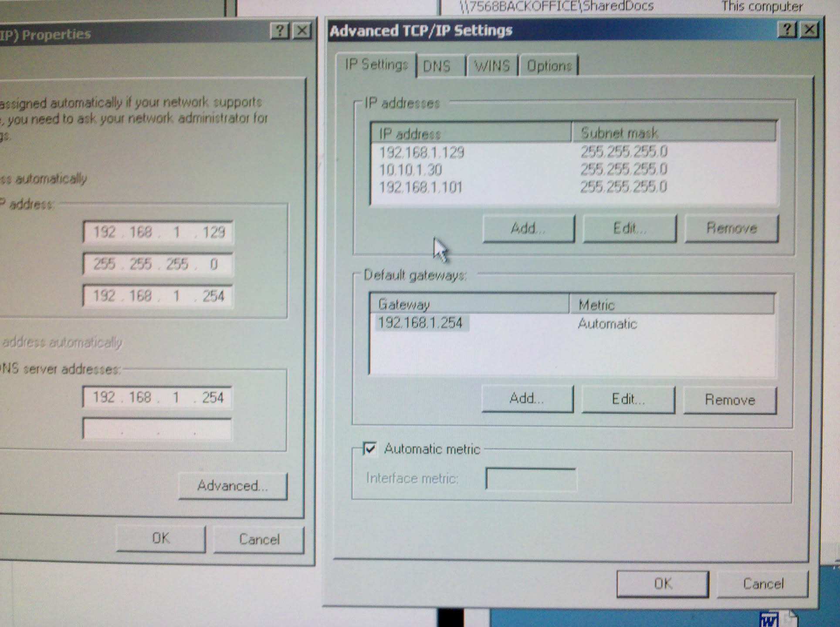The width and height of the screenshot is (840, 627).
Task: Select the Options tab
Action: click(549, 66)
